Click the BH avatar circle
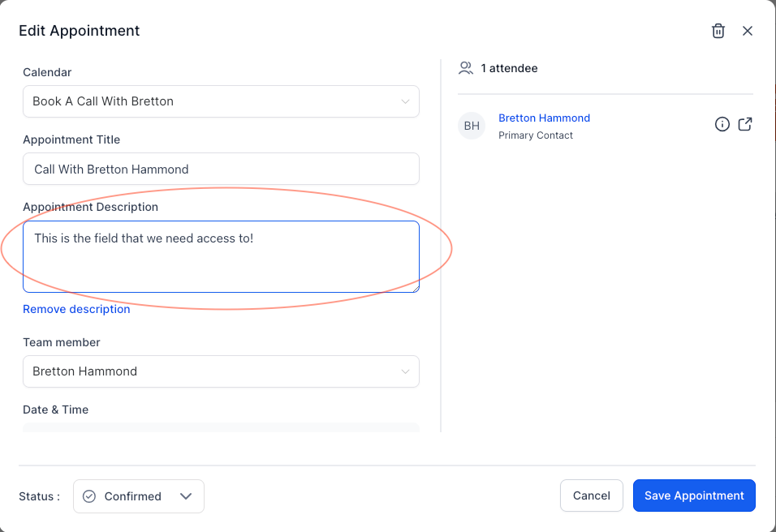Screen dimensions: 776x532 [472, 126]
